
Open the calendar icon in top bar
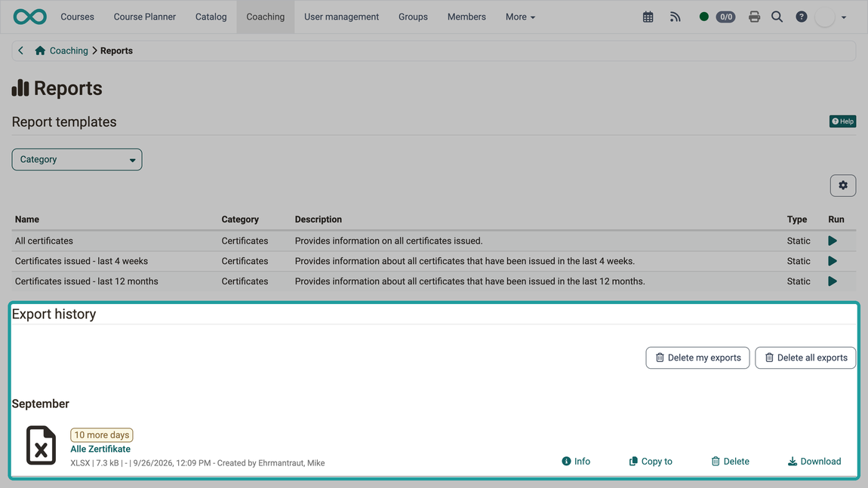click(x=648, y=17)
